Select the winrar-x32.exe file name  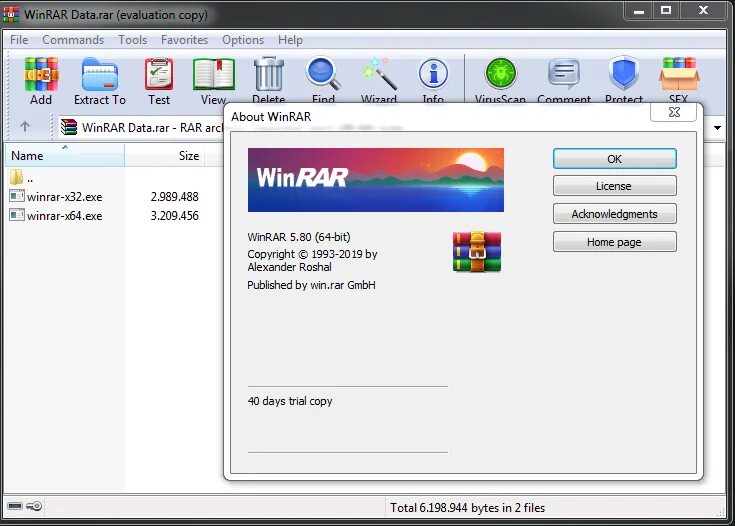[x=65, y=197]
